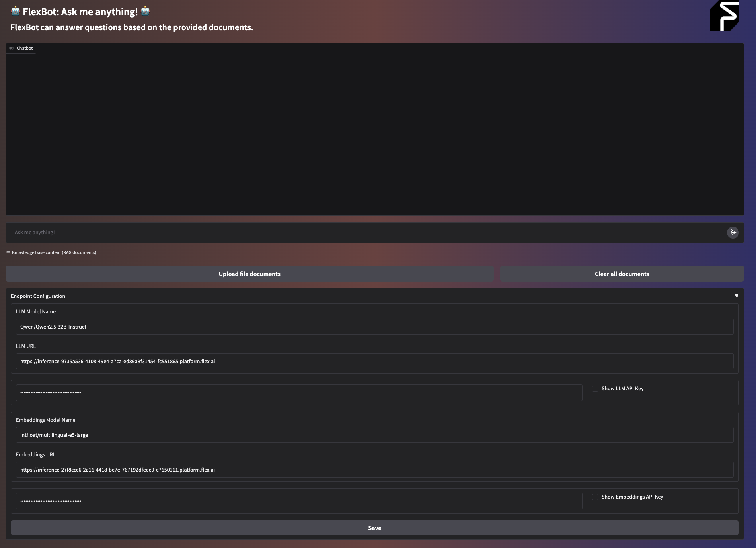
Task: Save the endpoint configuration
Action: tap(374, 528)
